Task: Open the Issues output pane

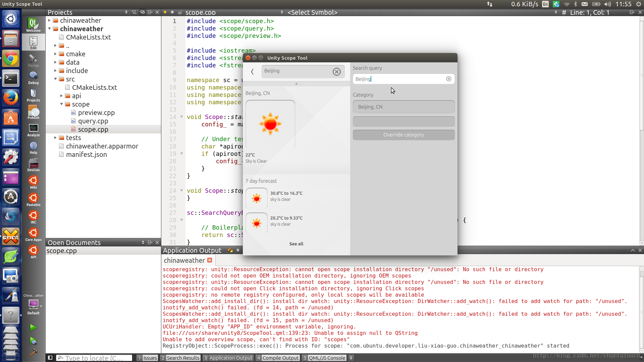Action: 147,358
